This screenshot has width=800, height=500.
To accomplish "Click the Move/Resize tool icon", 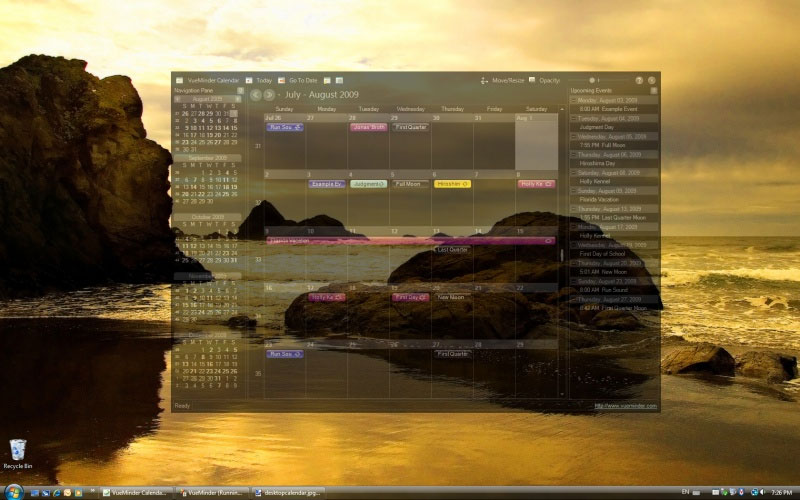I will click(485, 80).
